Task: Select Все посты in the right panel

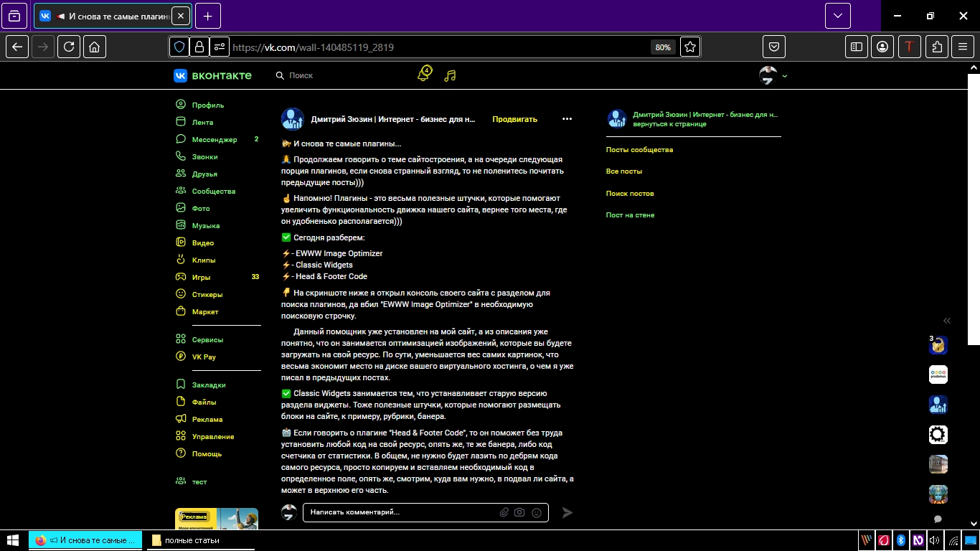Action: click(624, 171)
